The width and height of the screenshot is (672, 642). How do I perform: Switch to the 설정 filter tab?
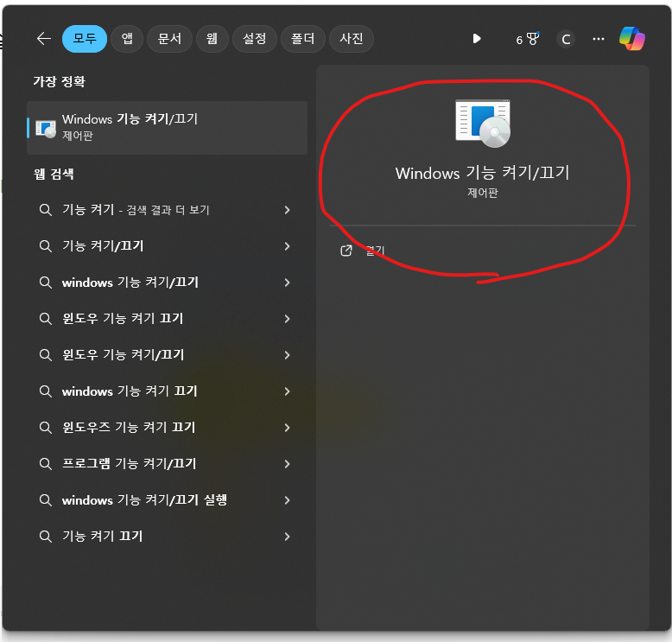point(255,39)
